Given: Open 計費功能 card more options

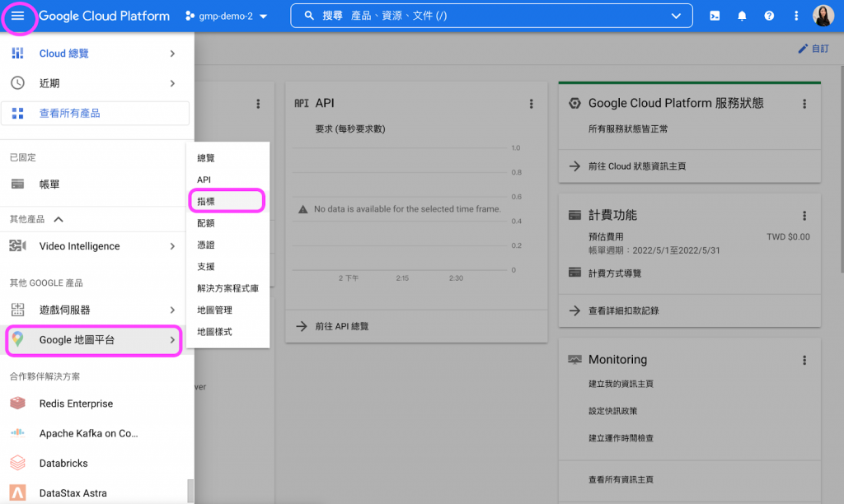Looking at the screenshot, I should (x=804, y=216).
